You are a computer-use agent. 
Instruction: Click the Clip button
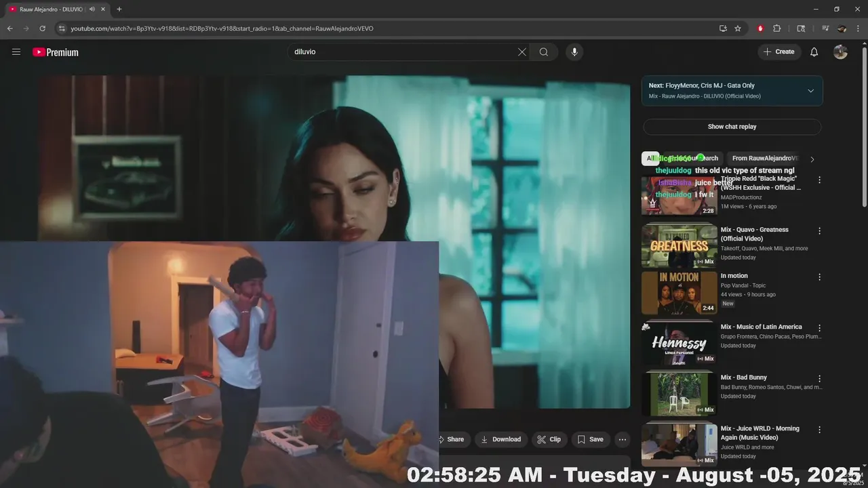click(x=549, y=439)
